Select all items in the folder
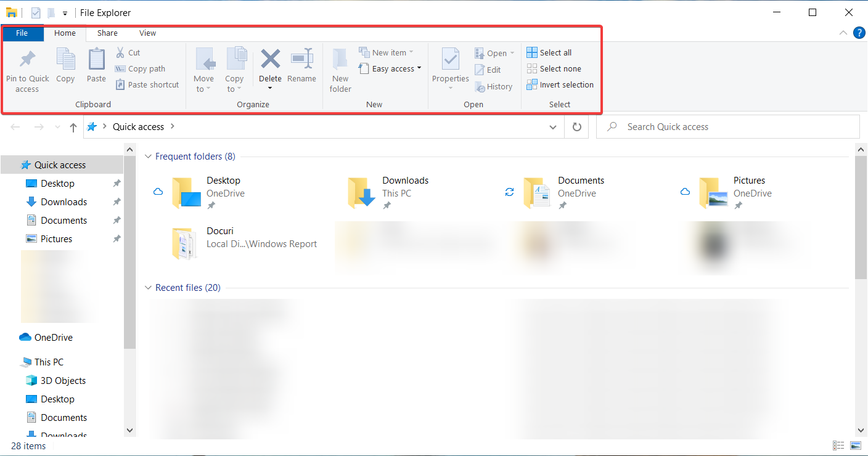 (x=548, y=52)
